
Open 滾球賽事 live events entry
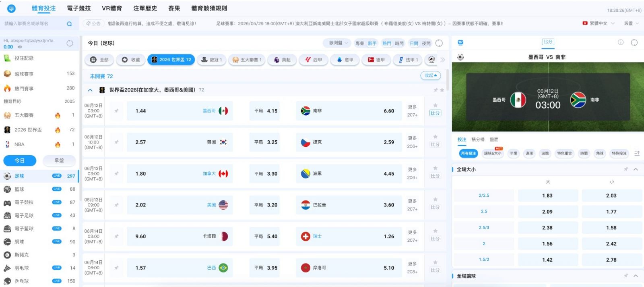[x=39, y=74]
